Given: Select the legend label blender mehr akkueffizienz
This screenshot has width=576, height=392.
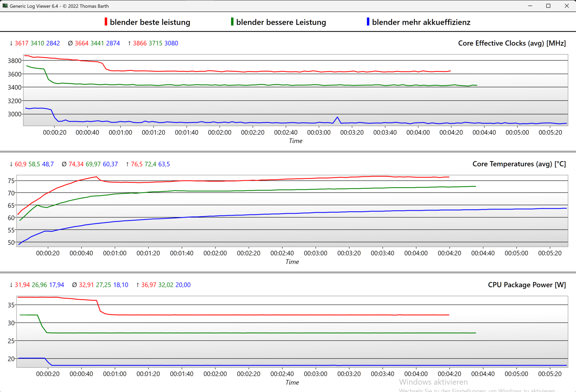Looking at the screenshot, I should pyautogui.click(x=421, y=22).
